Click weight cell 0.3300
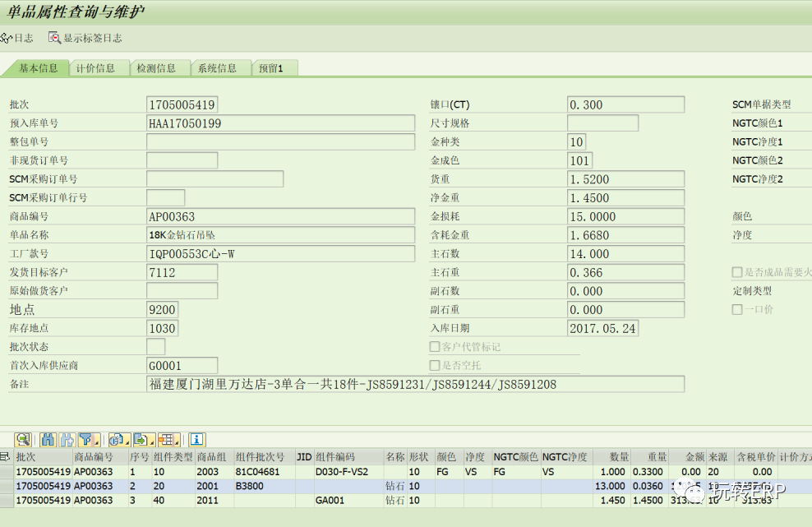Viewport: 812px width, 527px height. [649, 472]
